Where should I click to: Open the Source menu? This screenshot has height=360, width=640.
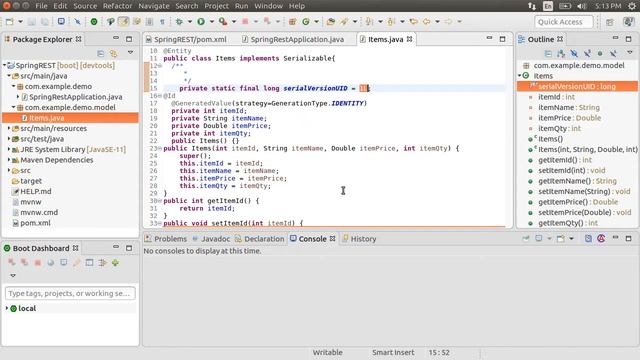(85, 6)
